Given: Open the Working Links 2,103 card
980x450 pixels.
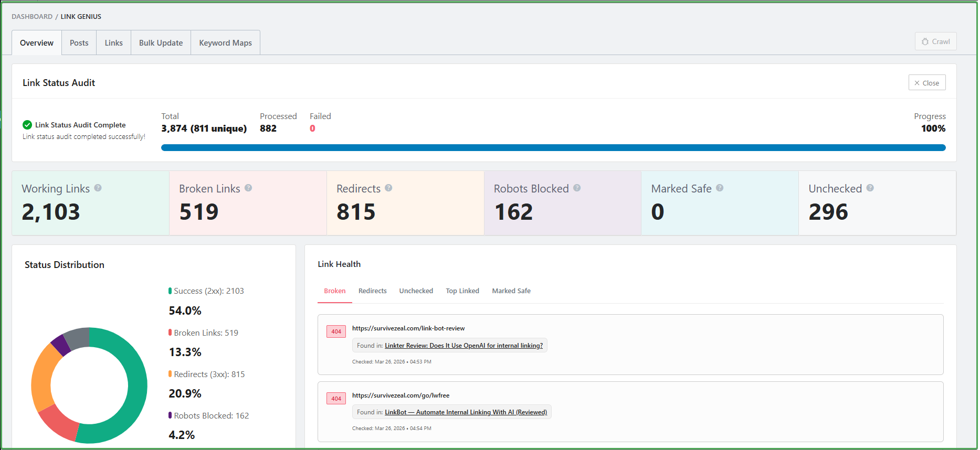Looking at the screenshot, I should [x=90, y=203].
